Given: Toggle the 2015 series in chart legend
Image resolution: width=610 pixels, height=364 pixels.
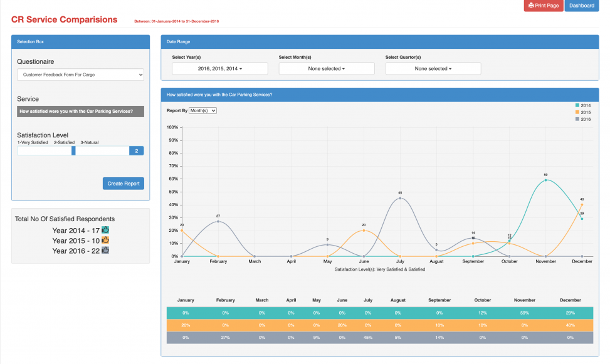Looking at the screenshot, I should coord(582,112).
